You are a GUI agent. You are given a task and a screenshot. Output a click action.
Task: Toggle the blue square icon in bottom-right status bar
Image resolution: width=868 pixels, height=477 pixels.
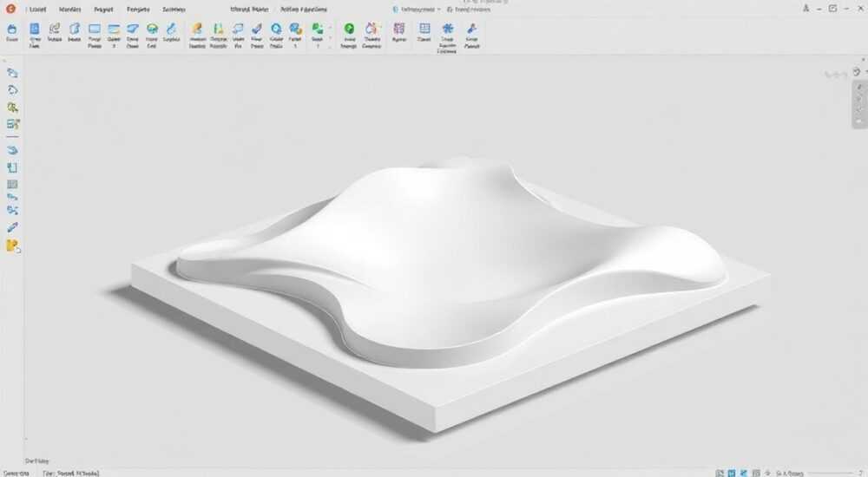[x=732, y=474]
